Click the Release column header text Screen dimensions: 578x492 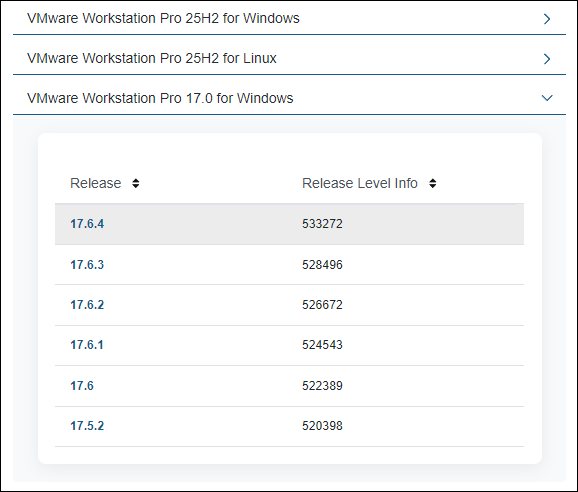[x=96, y=183]
